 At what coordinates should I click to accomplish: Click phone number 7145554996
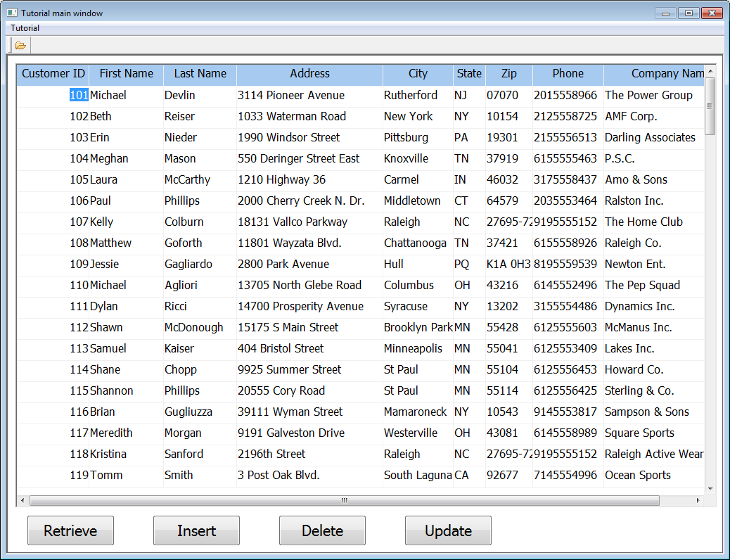565,475
